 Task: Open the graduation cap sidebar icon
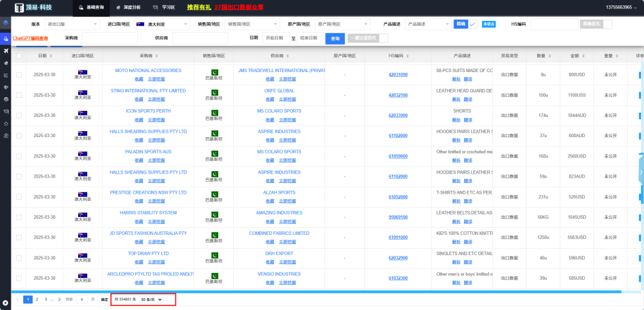tap(5, 111)
